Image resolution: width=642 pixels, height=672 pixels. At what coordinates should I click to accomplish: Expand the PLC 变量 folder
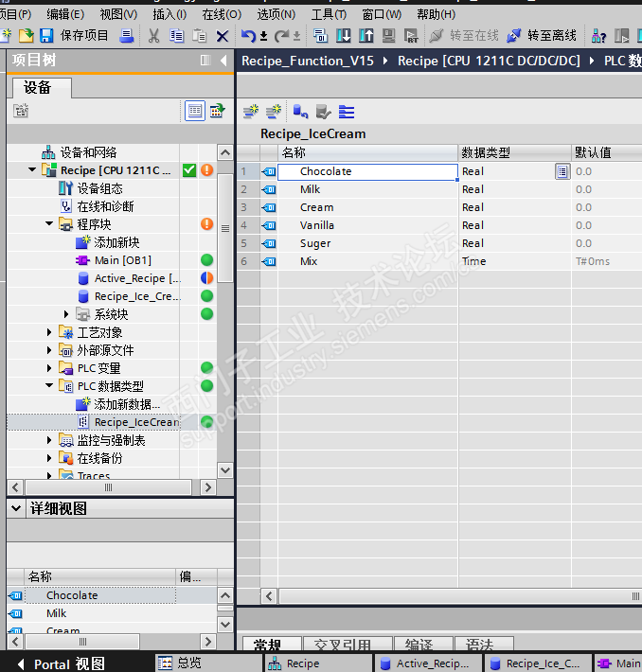pos(49,368)
